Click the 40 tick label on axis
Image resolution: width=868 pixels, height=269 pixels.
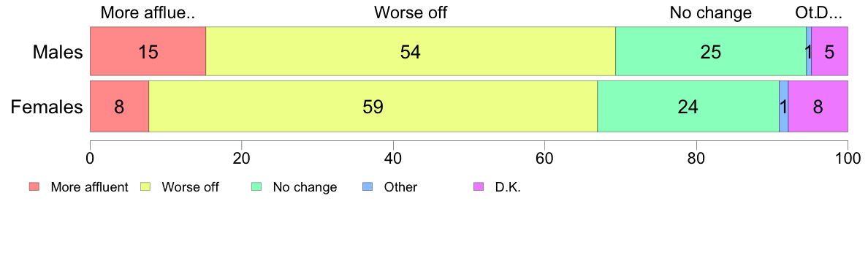[393, 157]
